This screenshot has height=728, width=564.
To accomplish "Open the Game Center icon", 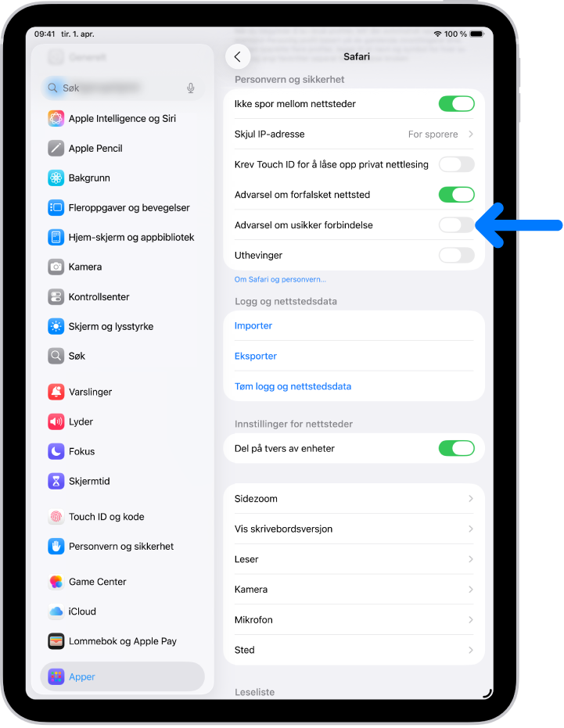I will tap(56, 582).
